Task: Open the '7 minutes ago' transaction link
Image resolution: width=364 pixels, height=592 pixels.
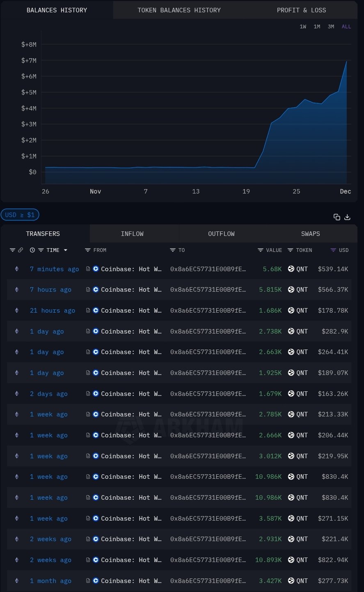Action: 54,269
